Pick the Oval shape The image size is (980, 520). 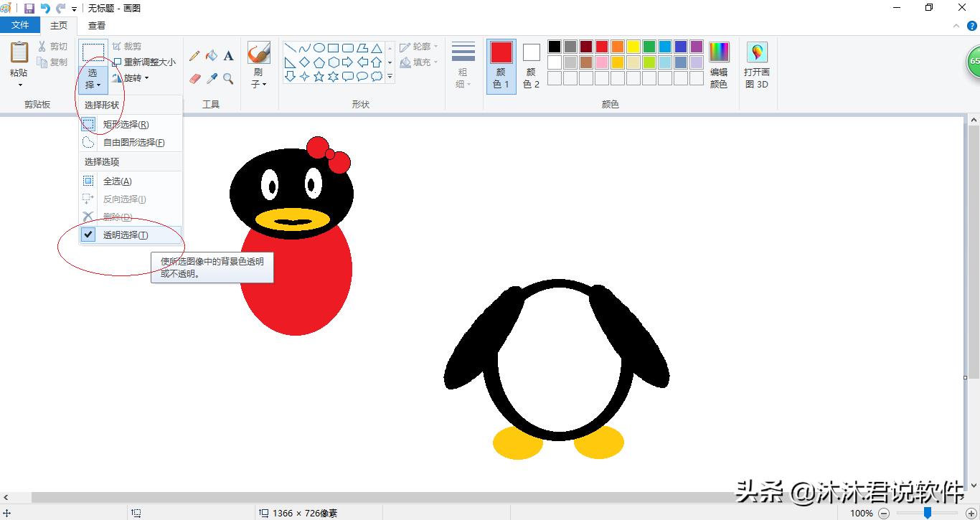pyautogui.click(x=319, y=48)
